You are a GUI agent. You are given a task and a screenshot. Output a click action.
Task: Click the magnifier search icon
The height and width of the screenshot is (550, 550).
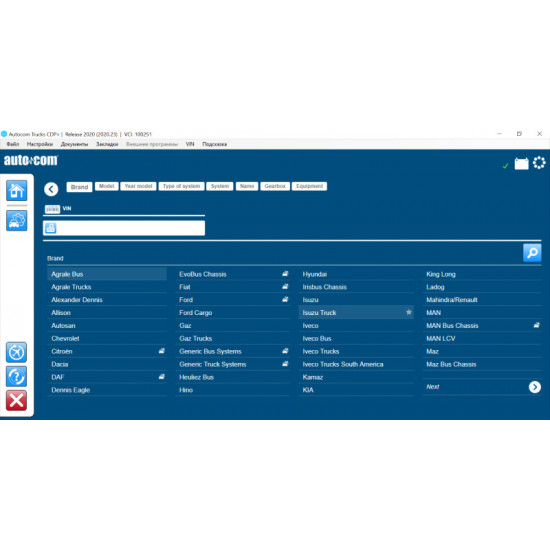[x=532, y=253]
